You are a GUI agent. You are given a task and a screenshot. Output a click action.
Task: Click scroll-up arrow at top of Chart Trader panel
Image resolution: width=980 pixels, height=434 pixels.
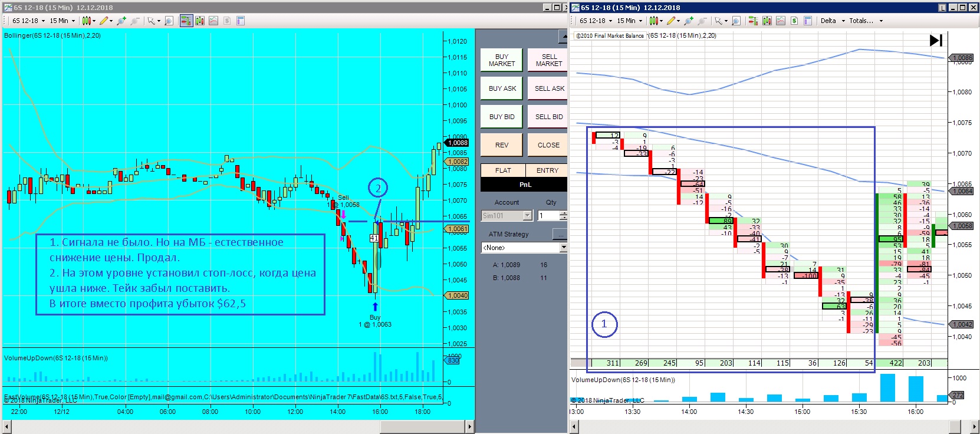(563, 37)
